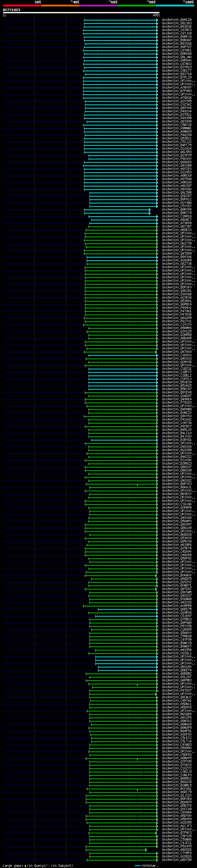The width and height of the screenshot is (197, 868).
Task: Select the UniRef100_C6TJG9 label
Action: tap(177, 33)
